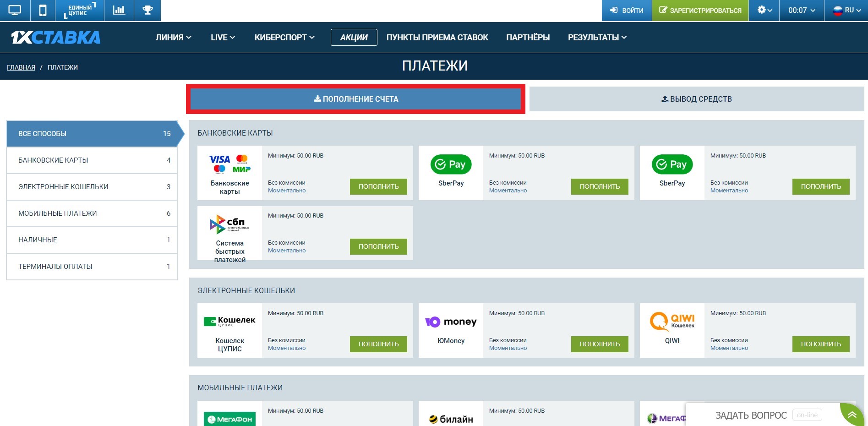Click the QIWI label under the logo
This screenshot has height=426, width=868.
(672, 341)
